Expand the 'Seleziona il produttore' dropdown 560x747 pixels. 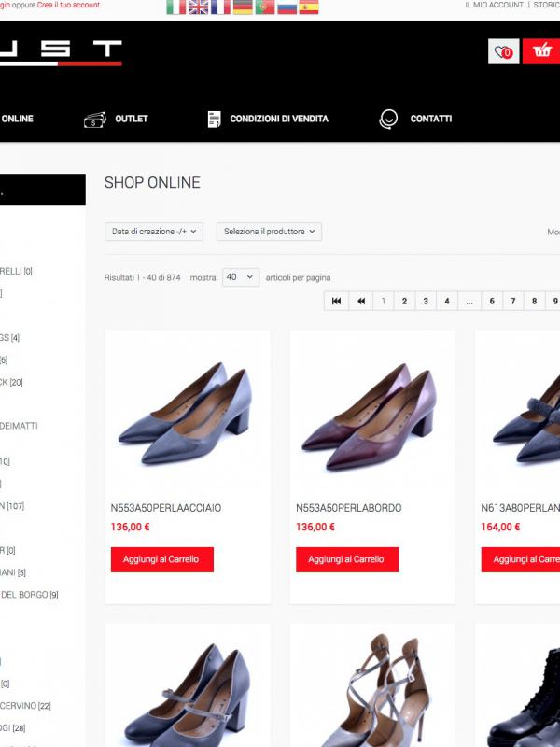269,232
